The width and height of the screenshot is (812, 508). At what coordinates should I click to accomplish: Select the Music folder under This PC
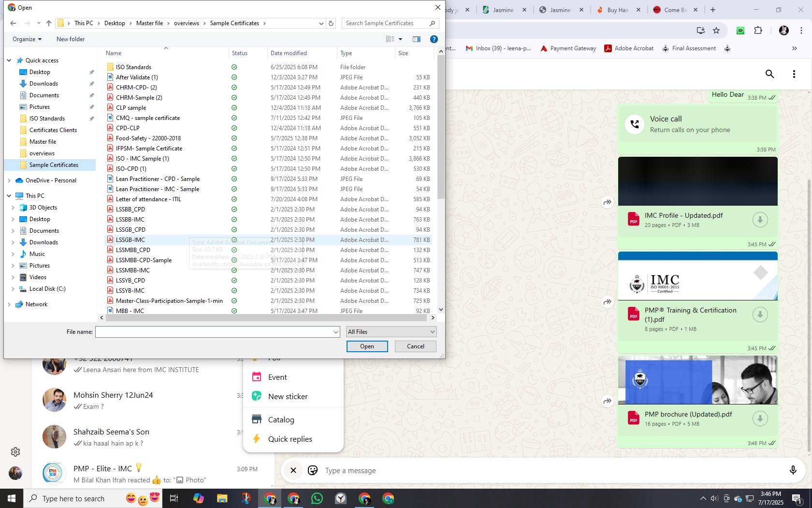(37, 254)
